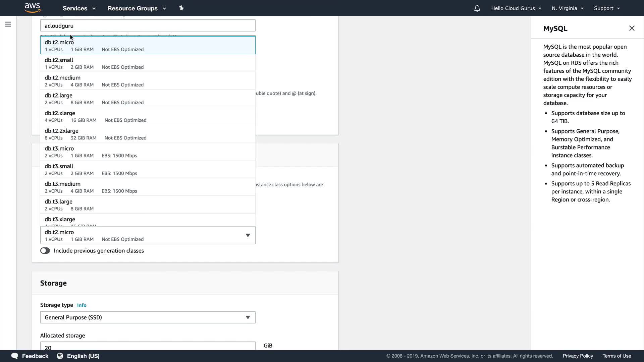Click the AWS logo home icon

[32, 8]
